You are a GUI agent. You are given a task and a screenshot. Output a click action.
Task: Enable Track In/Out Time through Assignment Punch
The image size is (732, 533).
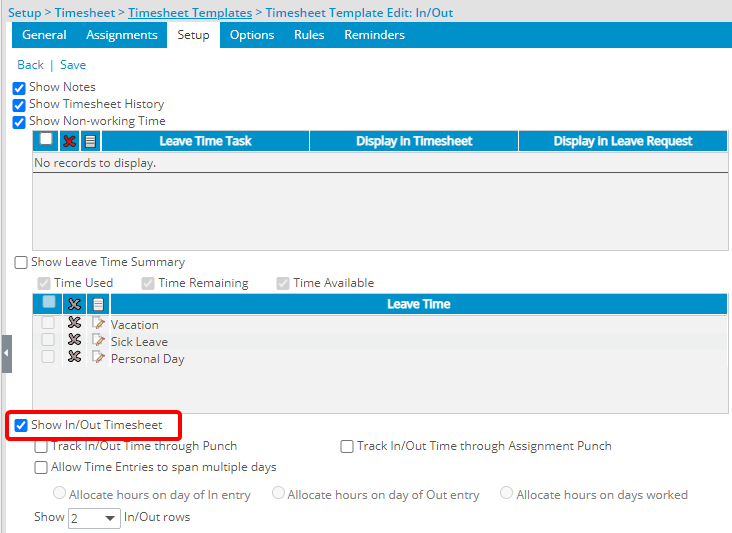tap(347, 447)
